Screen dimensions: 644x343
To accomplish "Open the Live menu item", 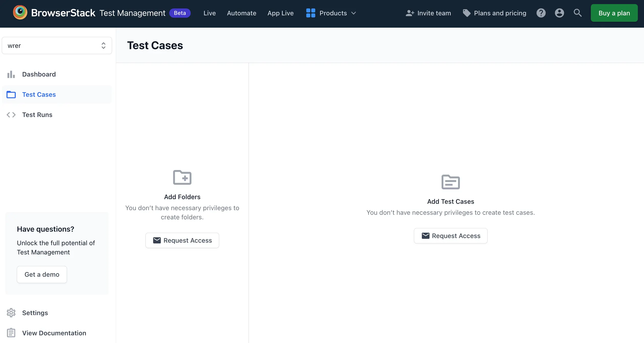I will pyautogui.click(x=209, y=13).
